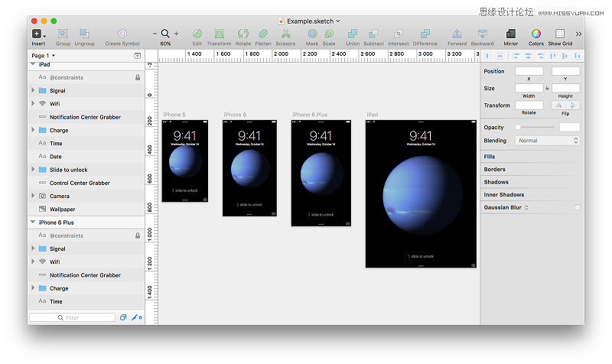Screen dimensions: 612x364
Task: Adjust the Opacity slider
Action: pyautogui.click(x=535, y=127)
